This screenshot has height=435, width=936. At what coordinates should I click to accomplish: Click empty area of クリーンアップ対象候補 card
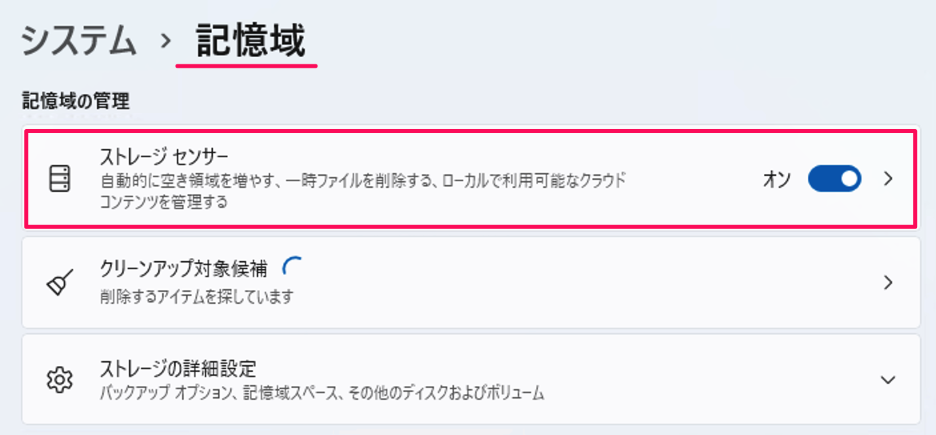600,283
